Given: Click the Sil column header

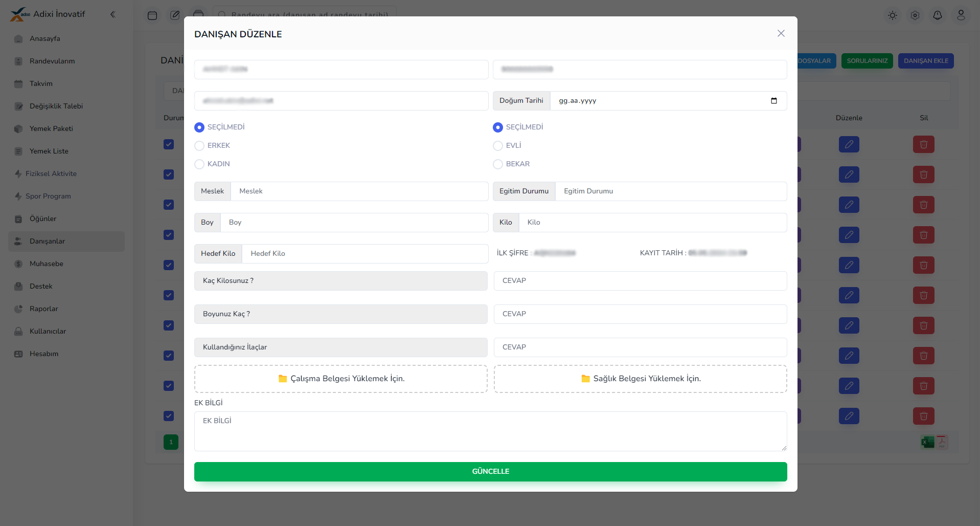Looking at the screenshot, I should tap(924, 118).
